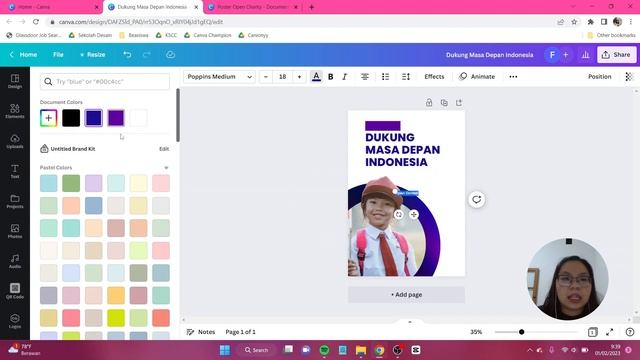
Task: Expand the pages drawer arrow
Action: point(410,322)
